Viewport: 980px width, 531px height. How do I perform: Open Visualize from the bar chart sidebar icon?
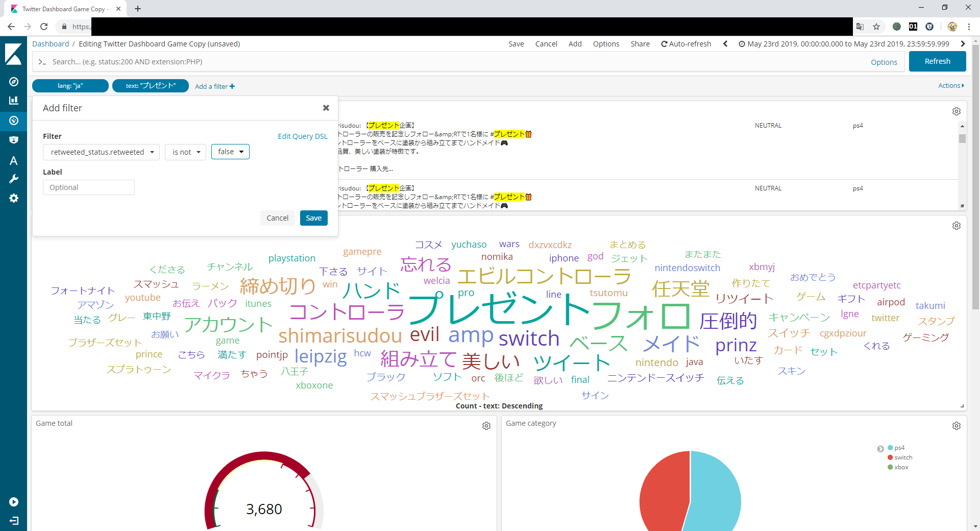[x=14, y=101]
